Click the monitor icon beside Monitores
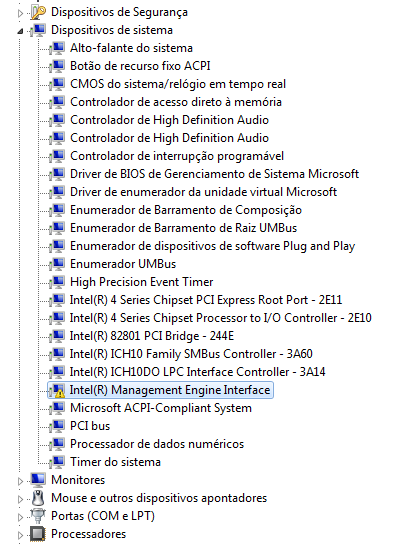The width and height of the screenshot is (415, 547). 38,480
